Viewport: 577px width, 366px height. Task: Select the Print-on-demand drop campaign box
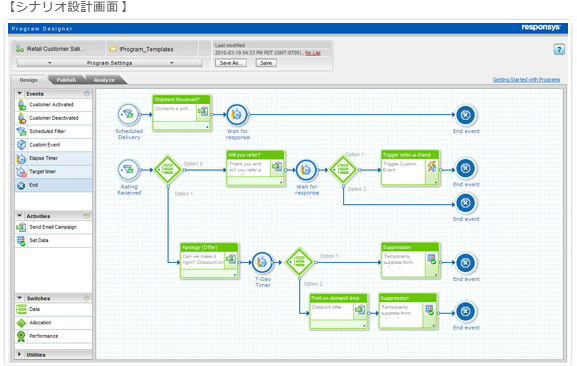coord(339,311)
